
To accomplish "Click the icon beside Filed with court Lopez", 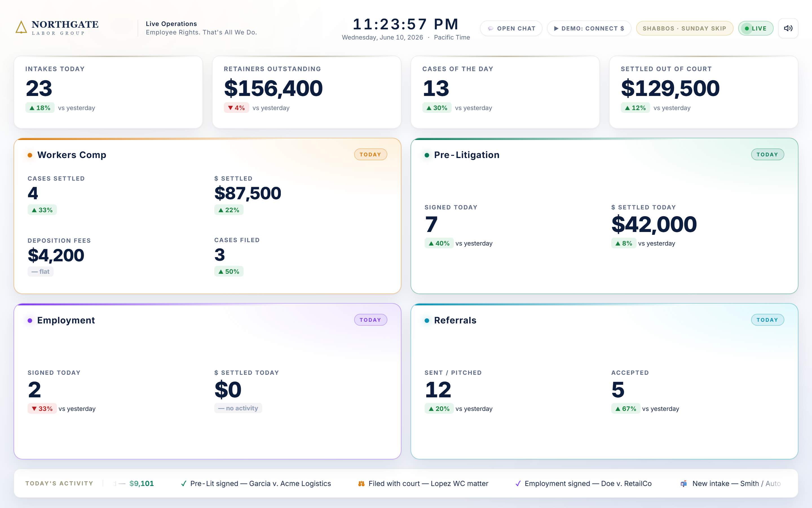I will click(361, 483).
